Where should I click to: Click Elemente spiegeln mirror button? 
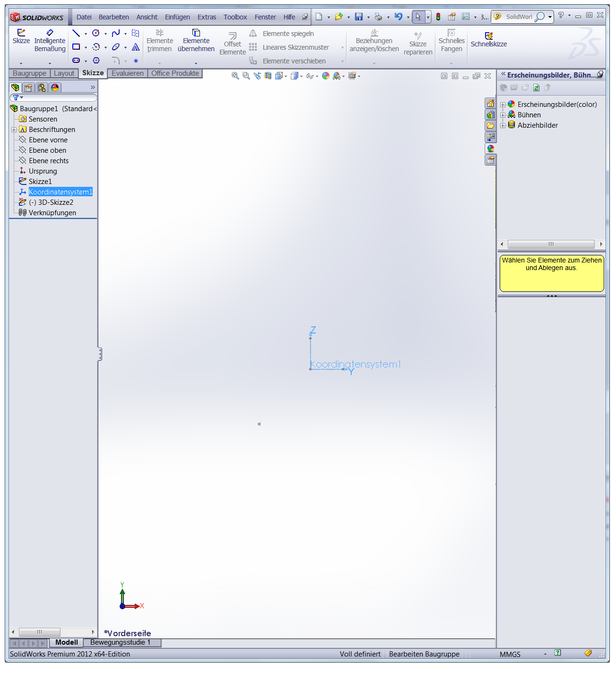tap(282, 34)
